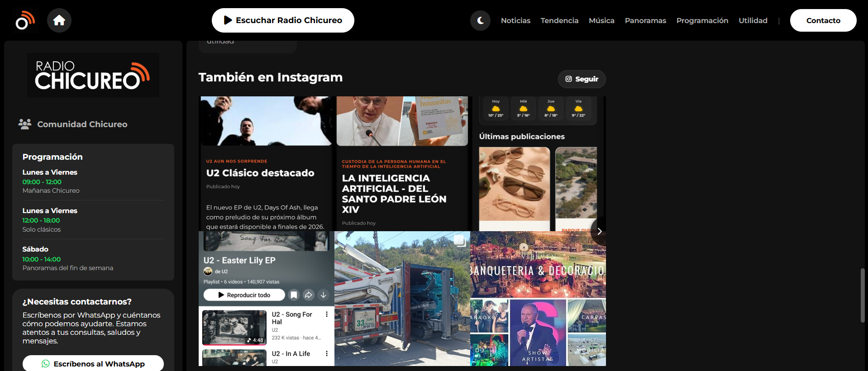Image resolution: width=868 pixels, height=371 pixels.
Task: Click the Contacto button
Action: [x=823, y=20]
